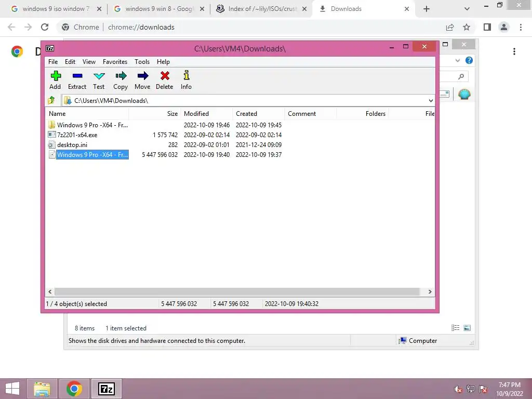532x399 pixels.
Task: Click the horizontal scrollbar right arrow
Action: (430, 291)
